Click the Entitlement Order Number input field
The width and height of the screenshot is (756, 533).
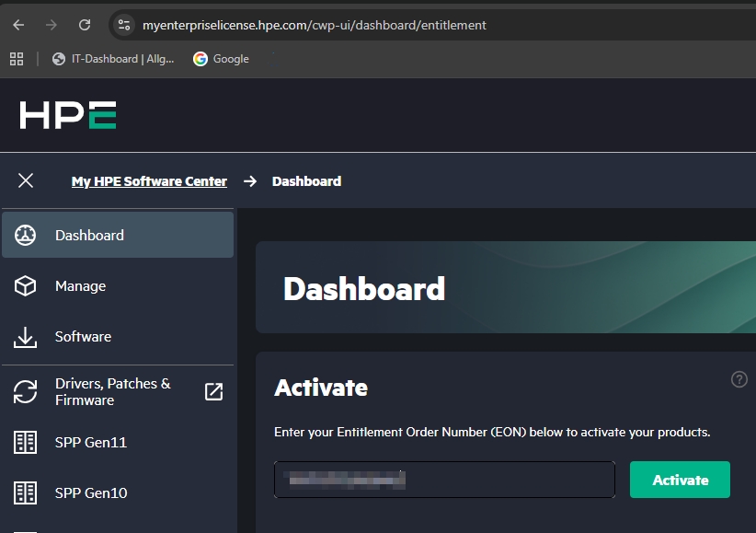(x=444, y=480)
